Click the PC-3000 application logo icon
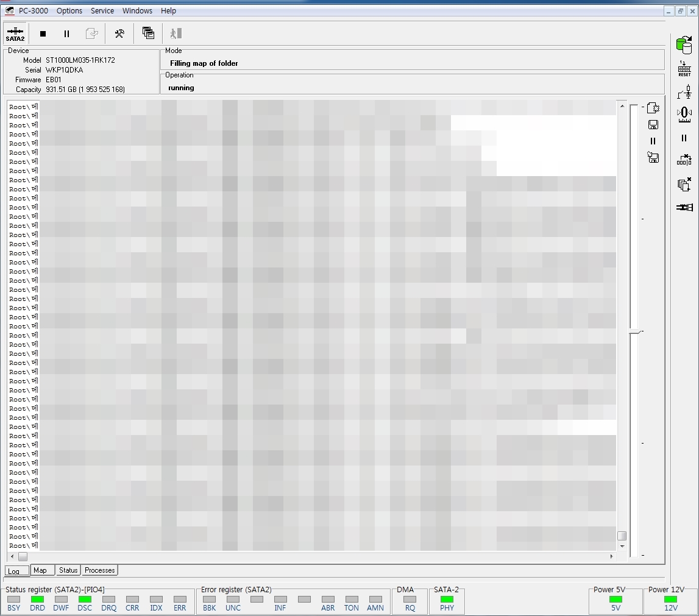The image size is (699, 616). pyautogui.click(x=10, y=11)
